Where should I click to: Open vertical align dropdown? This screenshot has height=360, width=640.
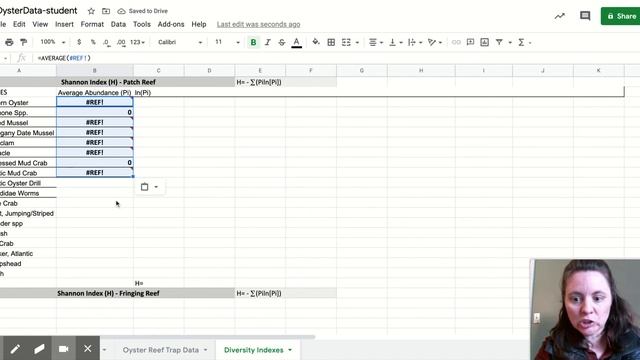(x=396, y=42)
